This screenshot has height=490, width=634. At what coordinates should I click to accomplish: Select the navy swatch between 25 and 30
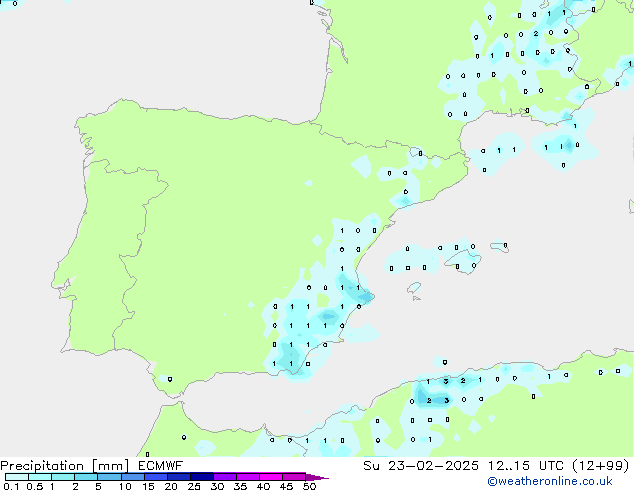point(202,477)
